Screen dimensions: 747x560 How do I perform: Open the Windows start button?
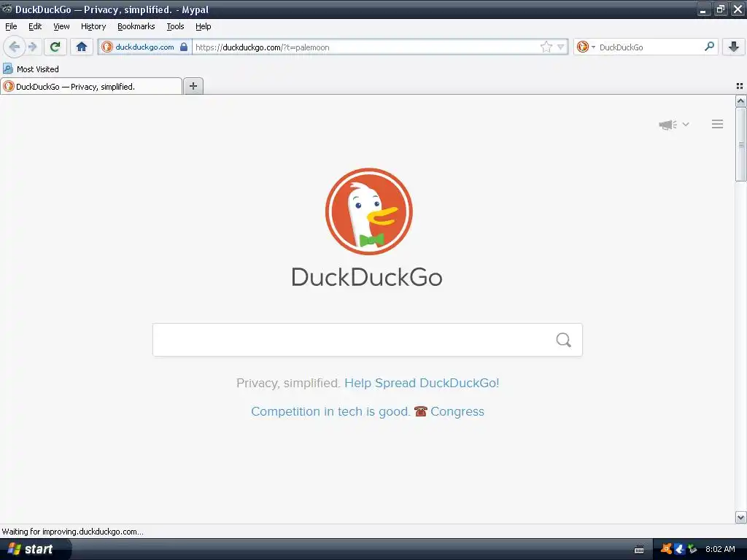click(36, 549)
